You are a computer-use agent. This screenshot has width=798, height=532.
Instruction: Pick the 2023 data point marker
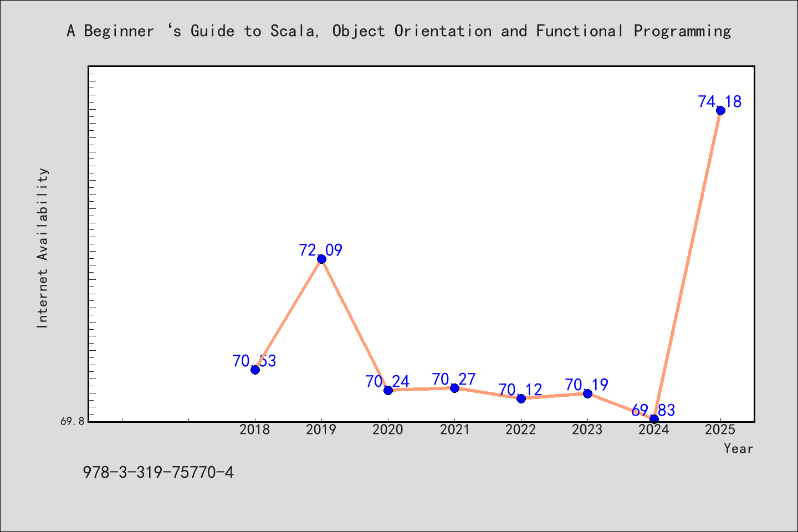(587, 393)
